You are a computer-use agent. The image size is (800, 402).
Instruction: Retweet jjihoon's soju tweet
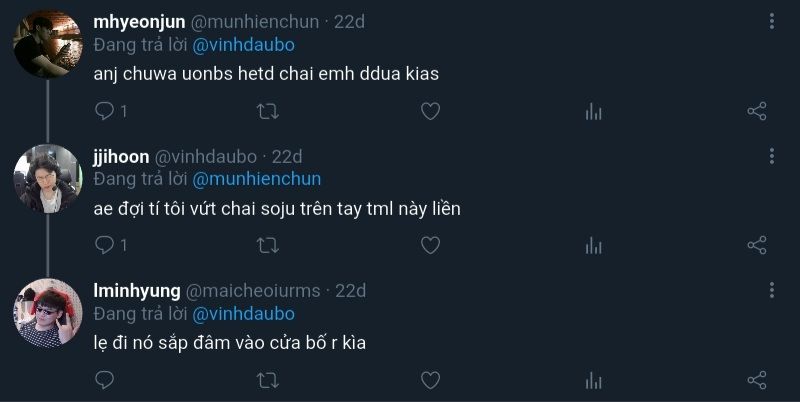(268, 244)
